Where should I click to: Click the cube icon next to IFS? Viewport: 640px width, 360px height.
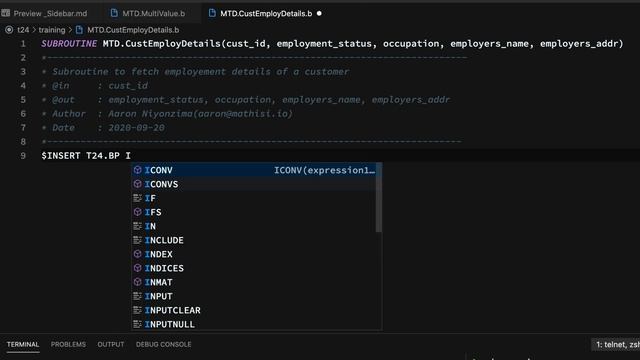pos(138,212)
